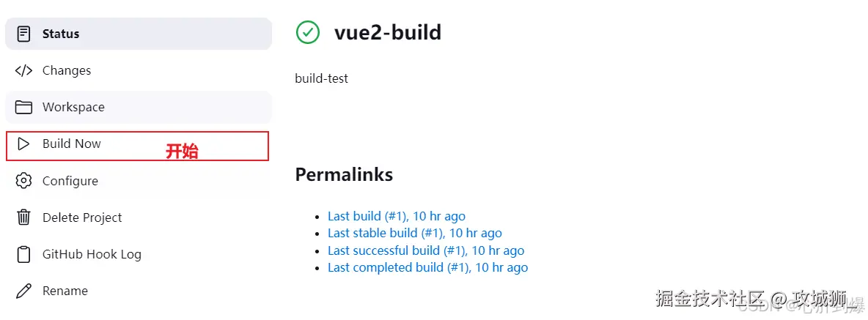Click the Build Now play icon
Screen dimensions: 868x320
click(24, 144)
